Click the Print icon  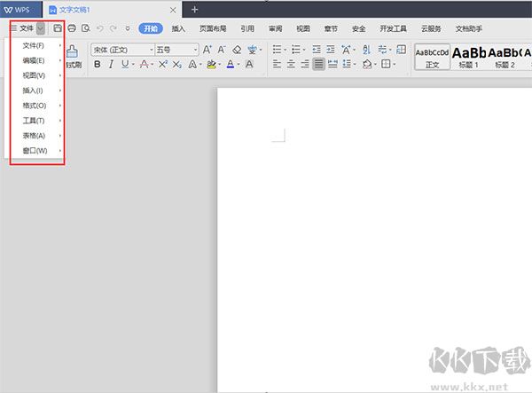(72, 28)
